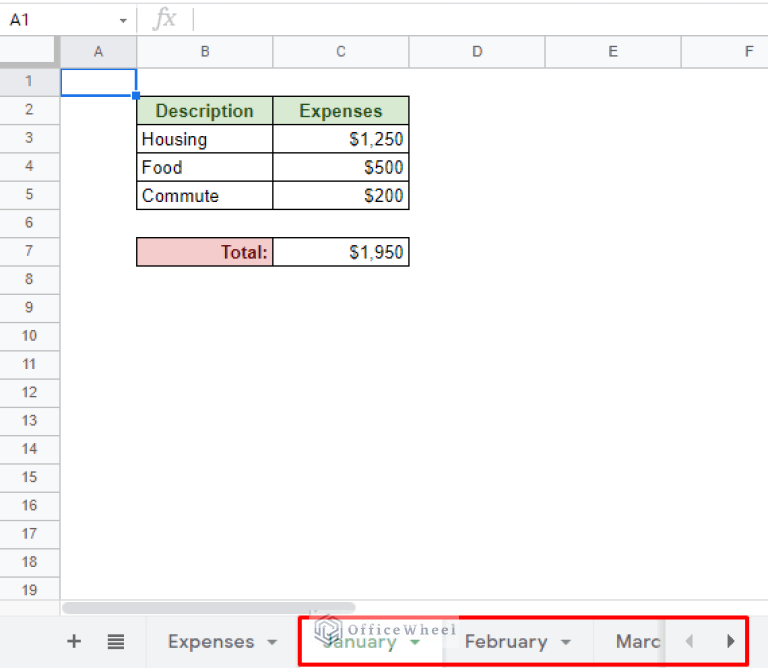Open the February tab dropdown arrow

[565, 643]
